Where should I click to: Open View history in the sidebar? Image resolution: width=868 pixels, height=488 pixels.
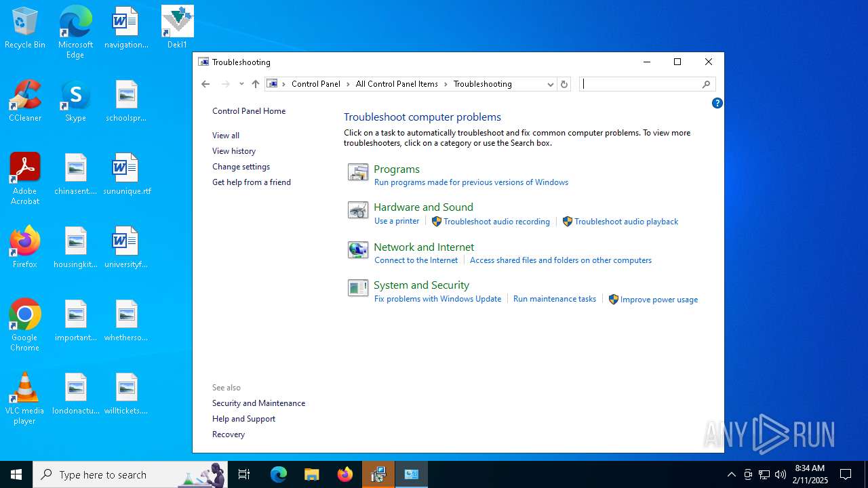click(x=234, y=151)
